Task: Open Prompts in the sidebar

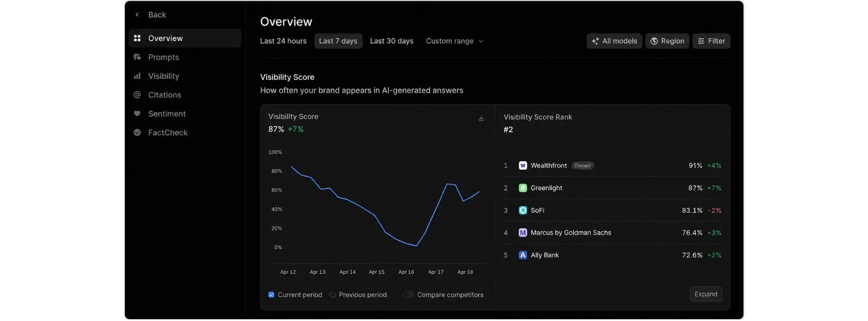Action: pos(185,57)
